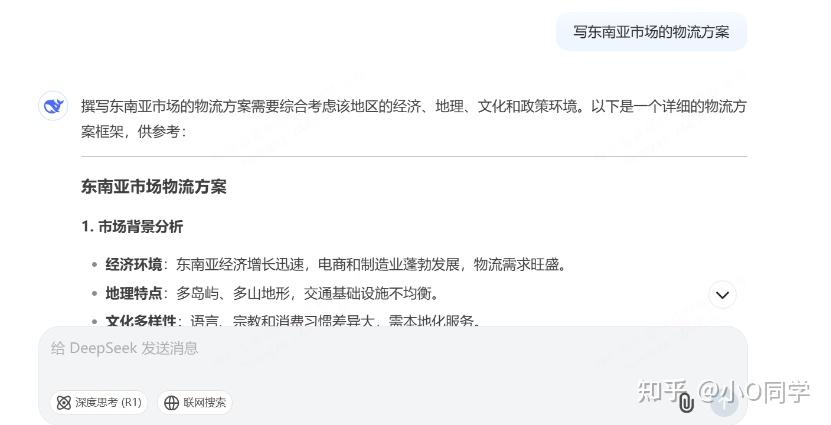The image size is (831, 425).
Task: Click the paperclip attachment icon
Action: 686,403
